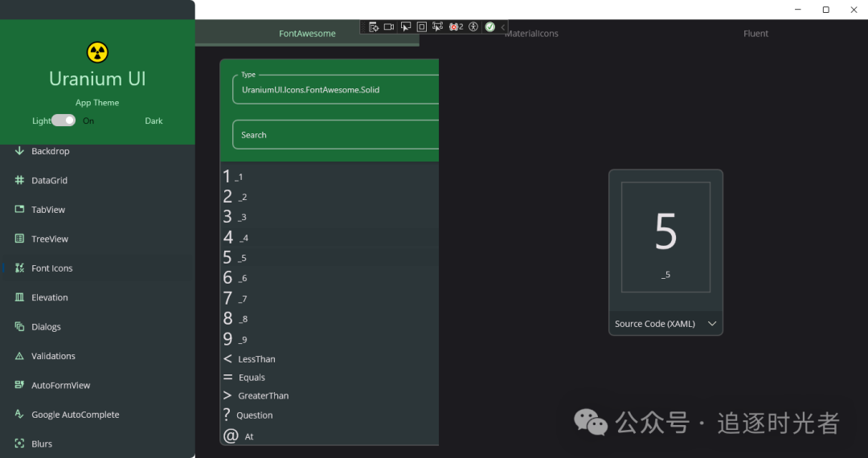Image resolution: width=868 pixels, height=458 pixels.
Task: Select Font Icons in sidebar
Action: [x=97, y=268]
